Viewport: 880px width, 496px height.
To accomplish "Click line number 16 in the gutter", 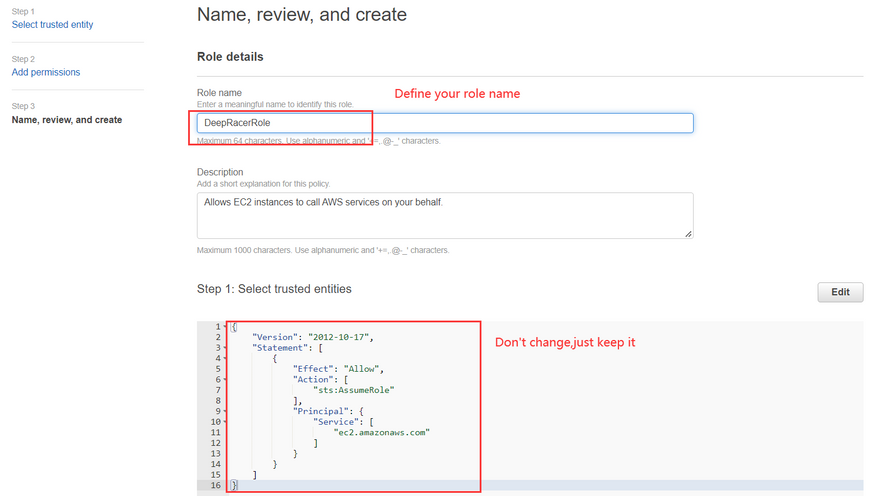I will click(x=216, y=485).
